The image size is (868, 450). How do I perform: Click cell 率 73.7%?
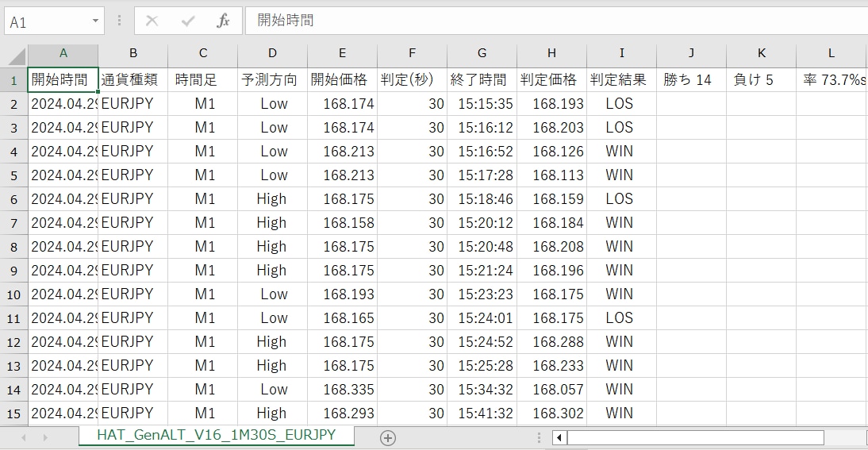[832, 79]
